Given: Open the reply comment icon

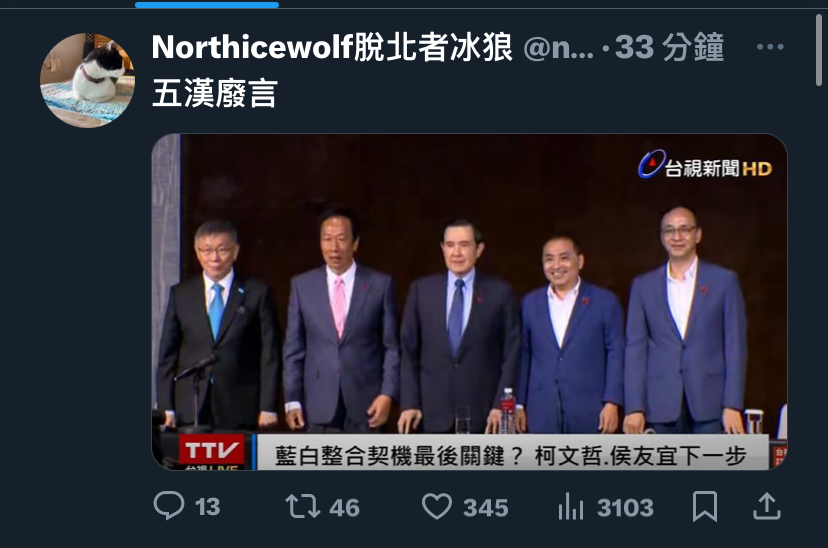Looking at the screenshot, I should (x=169, y=505).
